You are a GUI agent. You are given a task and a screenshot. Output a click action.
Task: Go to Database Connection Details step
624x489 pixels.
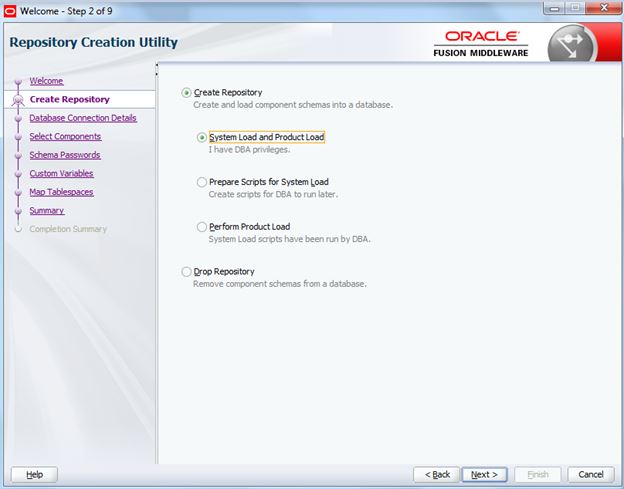[83, 118]
